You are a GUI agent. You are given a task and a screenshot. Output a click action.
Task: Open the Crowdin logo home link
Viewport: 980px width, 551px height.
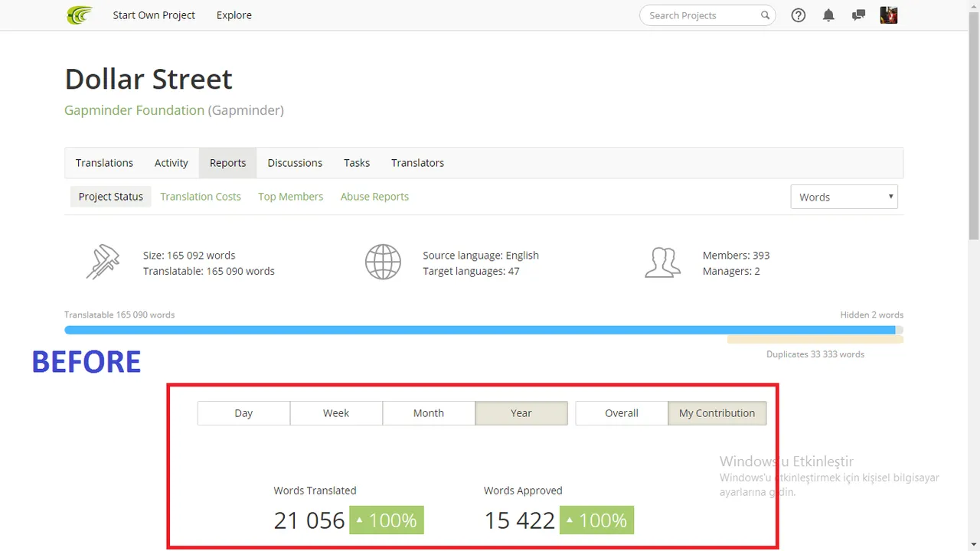click(80, 15)
